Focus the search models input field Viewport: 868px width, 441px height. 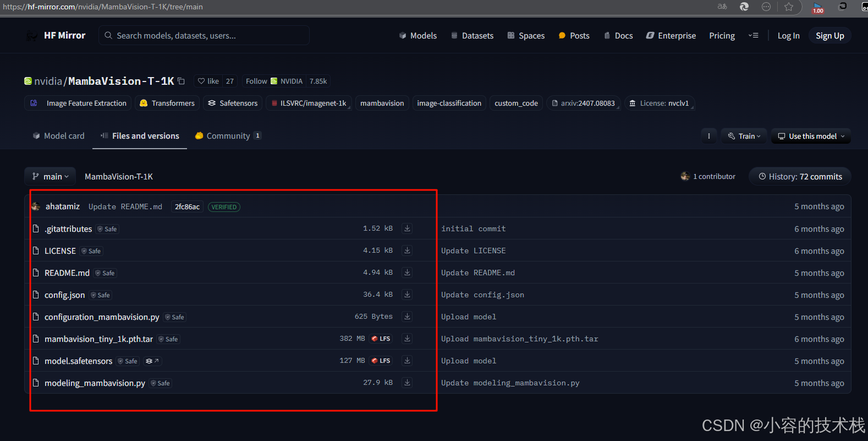[204, 35]
